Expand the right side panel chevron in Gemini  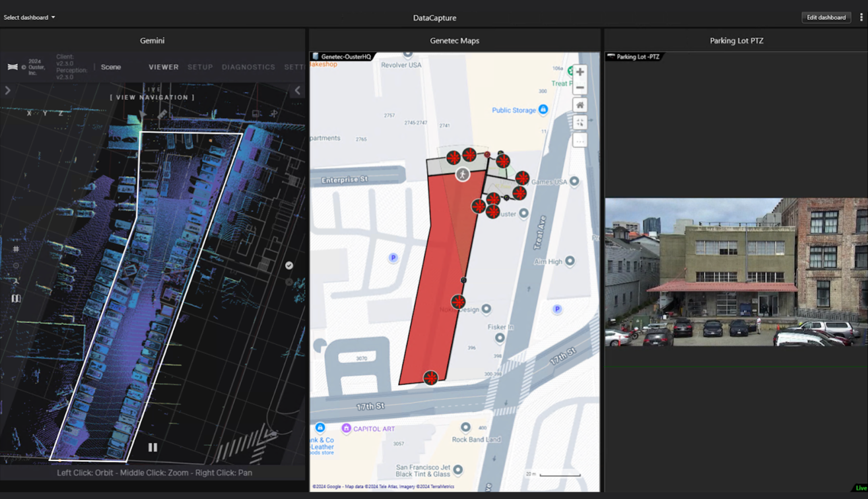point(298,90)
